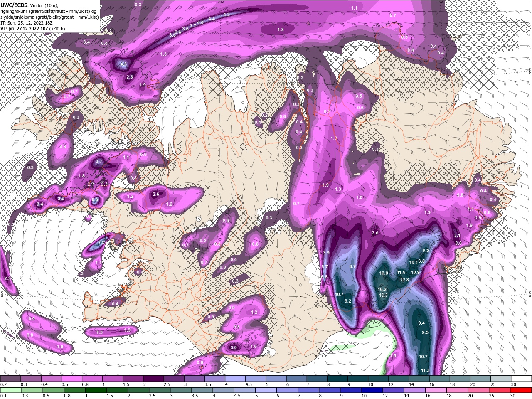This screenshot has height=399, width=532.
Task: Click the 11.3 precipitation value
Action: [x=425, y=370]
